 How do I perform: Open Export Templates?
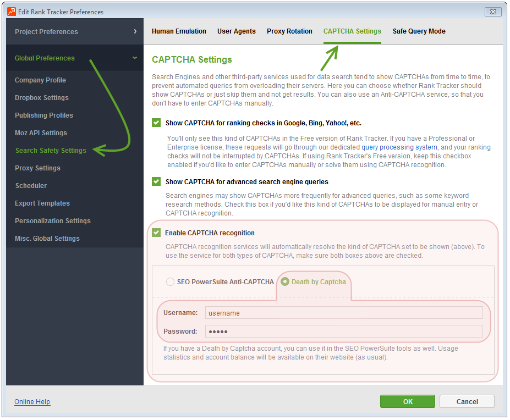pyautogui.click(x=42, y=203)
